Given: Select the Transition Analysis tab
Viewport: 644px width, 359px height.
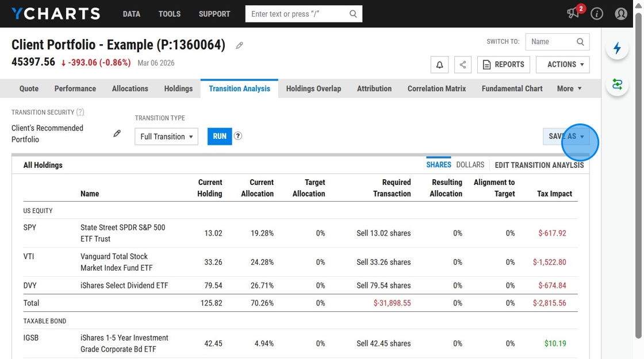Looking at the screenshot, I should pos(239,88).
